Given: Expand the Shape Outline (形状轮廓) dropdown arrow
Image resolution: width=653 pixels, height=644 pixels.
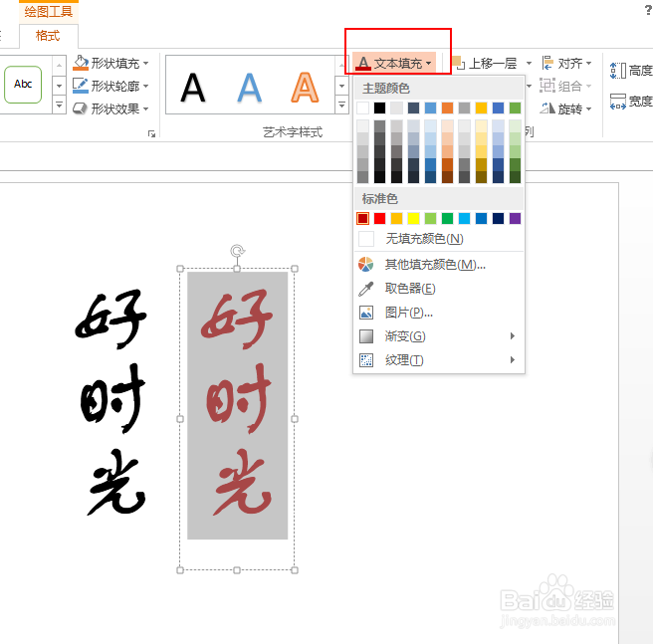Looking at the screenshot, I should click(145, 87).
